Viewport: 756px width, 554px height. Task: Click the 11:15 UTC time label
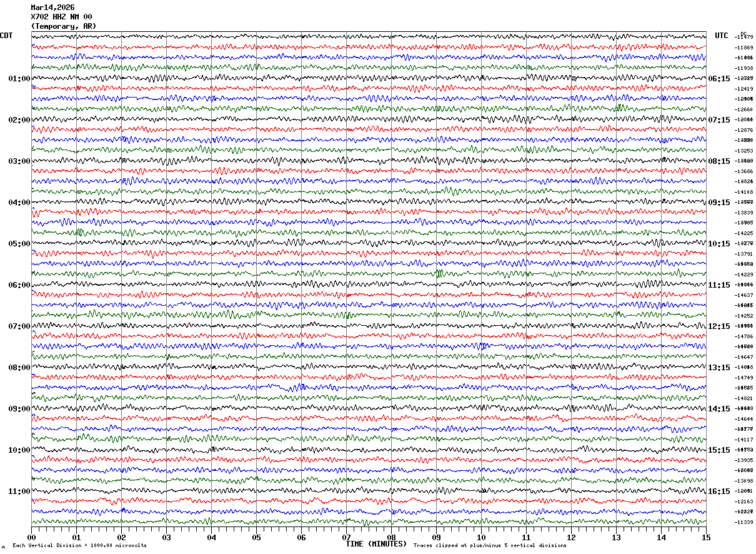719,285
